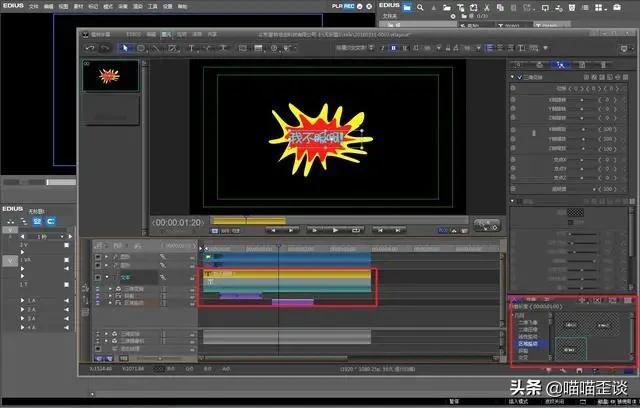The height and width of the screenshot is (408, 640).
Task: Expand the first Fx sub-row under the text track
Action: pyautogui.click(x=110, y=296)
